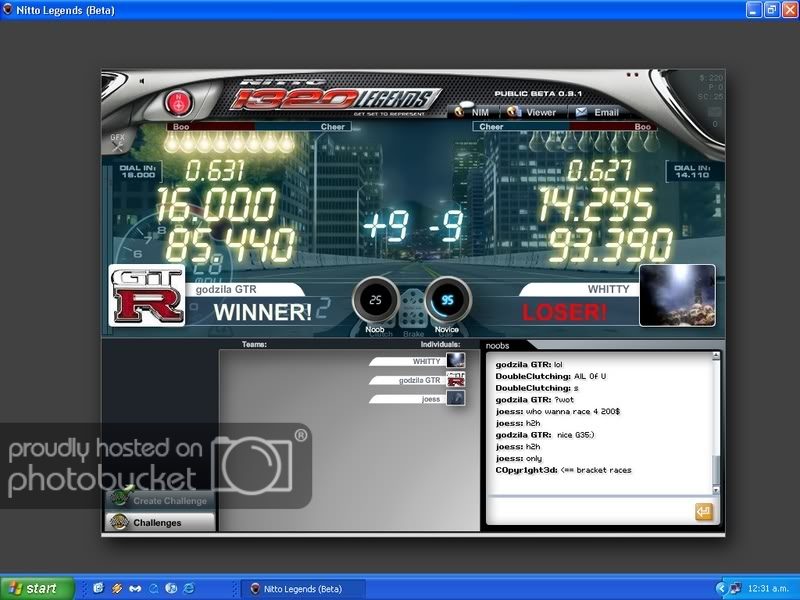Click the 'Individuals:' column header
The image size is (800, 600).
[x=440, y=344]
